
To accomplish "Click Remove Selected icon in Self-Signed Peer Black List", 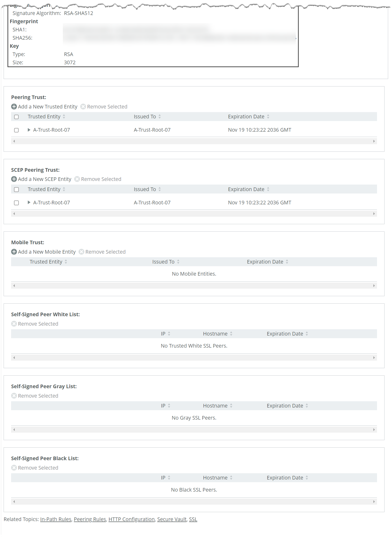I will pyautogui.click(x=14, y=468).
